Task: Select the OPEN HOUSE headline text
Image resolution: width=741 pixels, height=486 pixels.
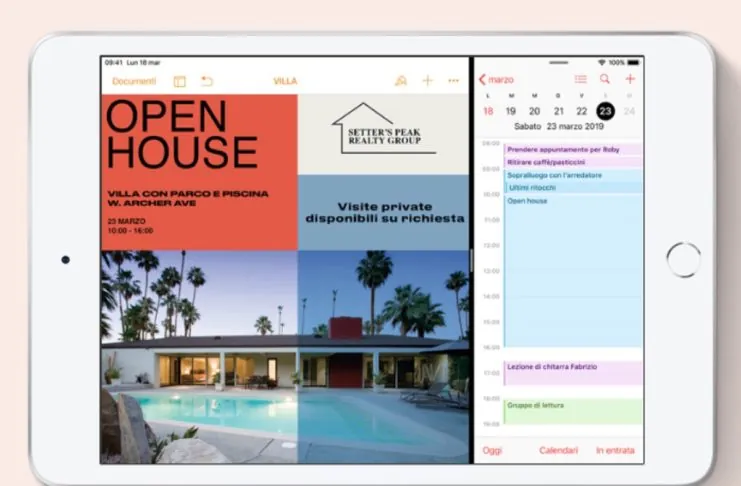Action: pos(182,134)
